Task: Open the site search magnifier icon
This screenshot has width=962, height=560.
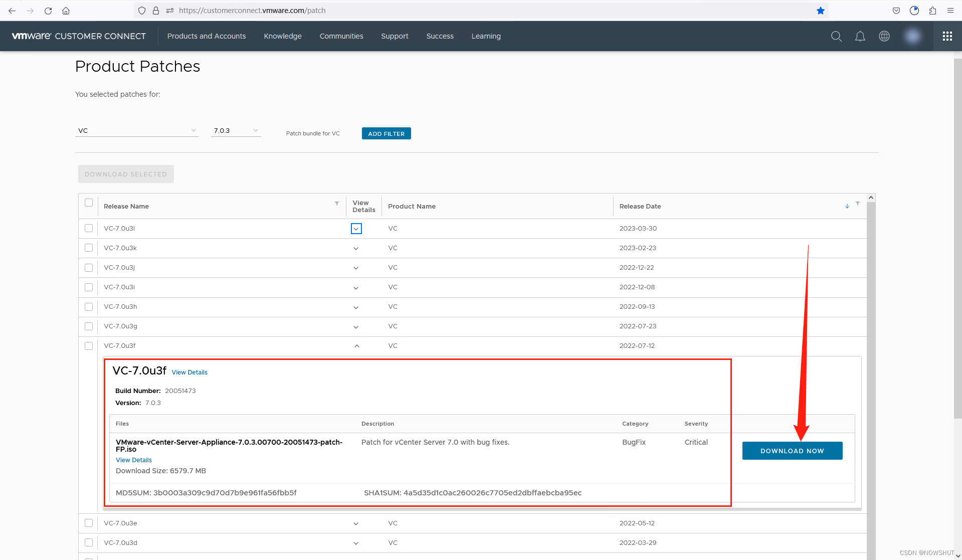Action: pos(836,36)
